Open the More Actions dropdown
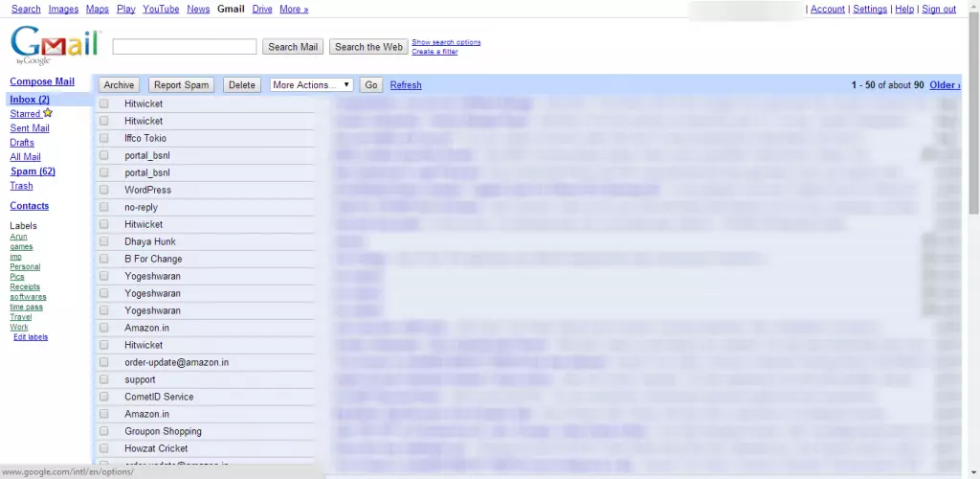 point(312,85)
